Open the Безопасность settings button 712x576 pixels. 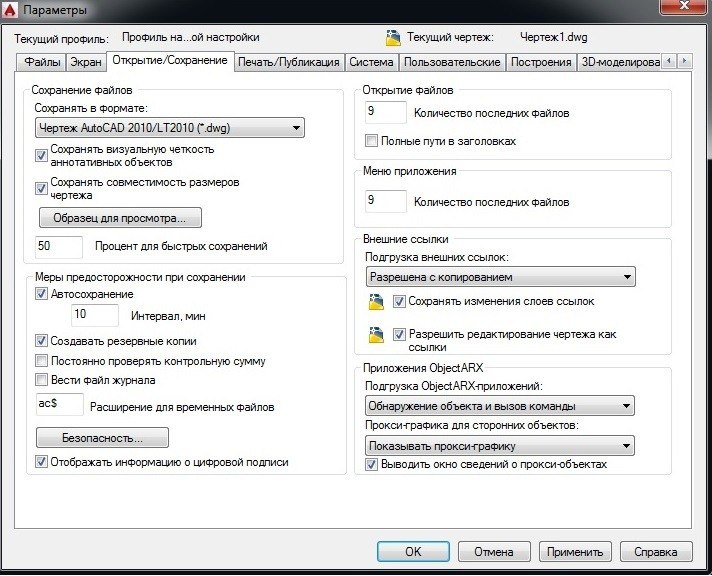pyautogui.click(x=102, y=438)
